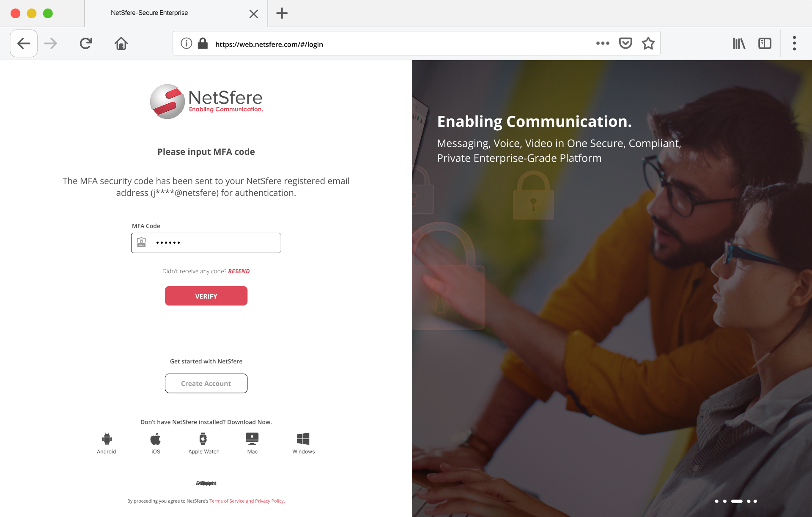The image size is (812, 517).
Task: Focus the MFA Code input field
Action: [206, 243]
